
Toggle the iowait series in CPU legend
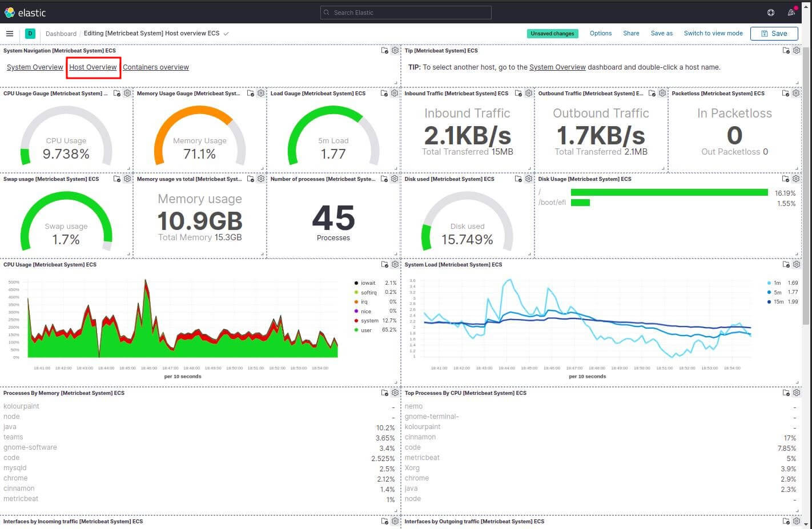(x=368, y=283)
